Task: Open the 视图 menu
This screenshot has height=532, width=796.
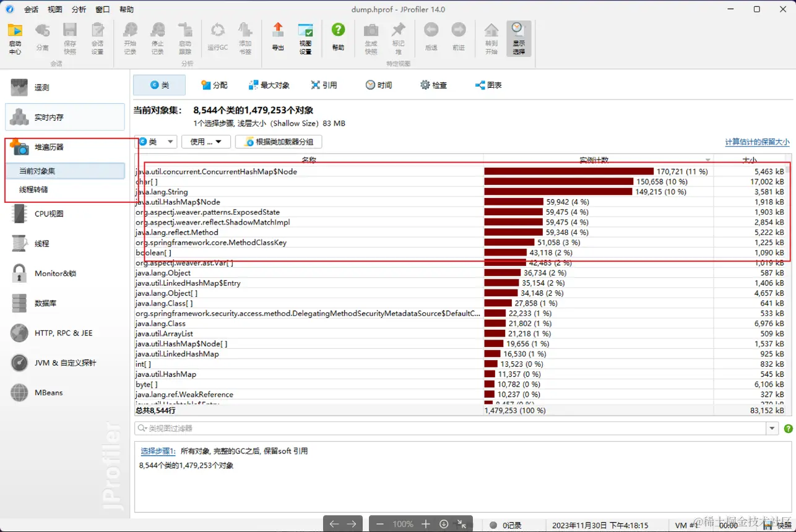Action: pos(55,9)
